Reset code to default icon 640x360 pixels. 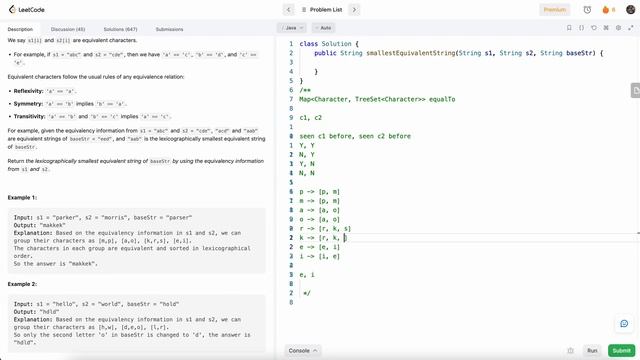593,28
